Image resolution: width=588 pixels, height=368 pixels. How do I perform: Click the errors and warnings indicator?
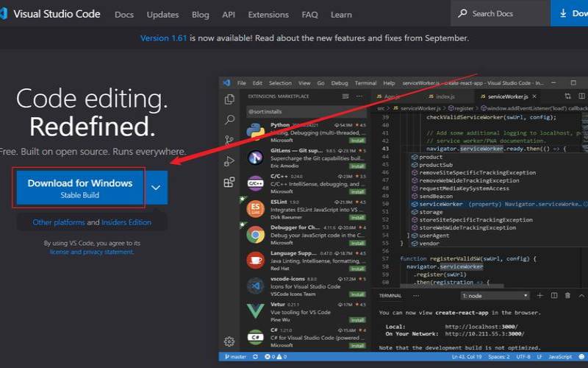point(276,357)
